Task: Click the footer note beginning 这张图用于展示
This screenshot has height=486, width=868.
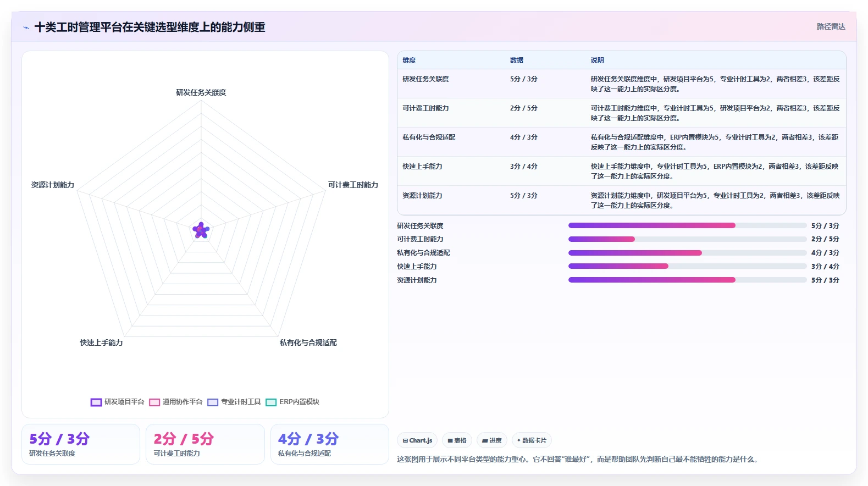Action: pos(579,459)
